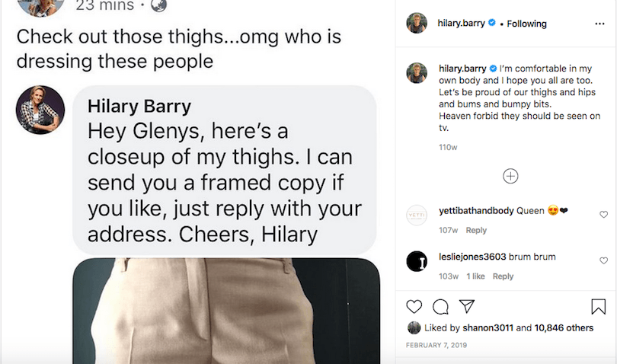
Task: Reply to lesliejones3603's comment
Action: (x=503, y=276)
